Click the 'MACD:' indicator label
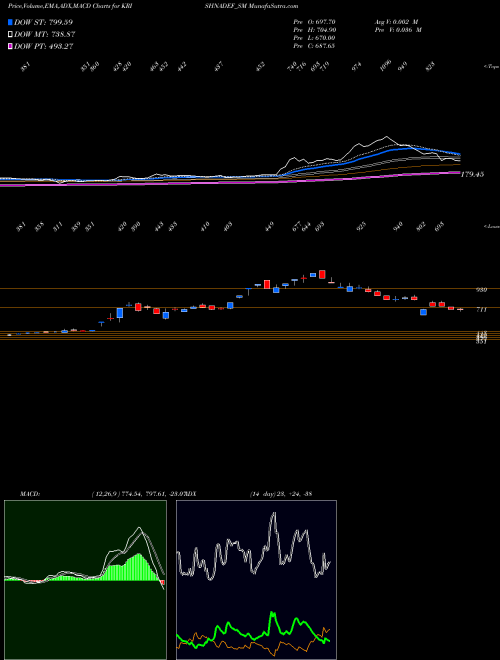The height and width of the screenshot is (660, 500). coord(30,494)
